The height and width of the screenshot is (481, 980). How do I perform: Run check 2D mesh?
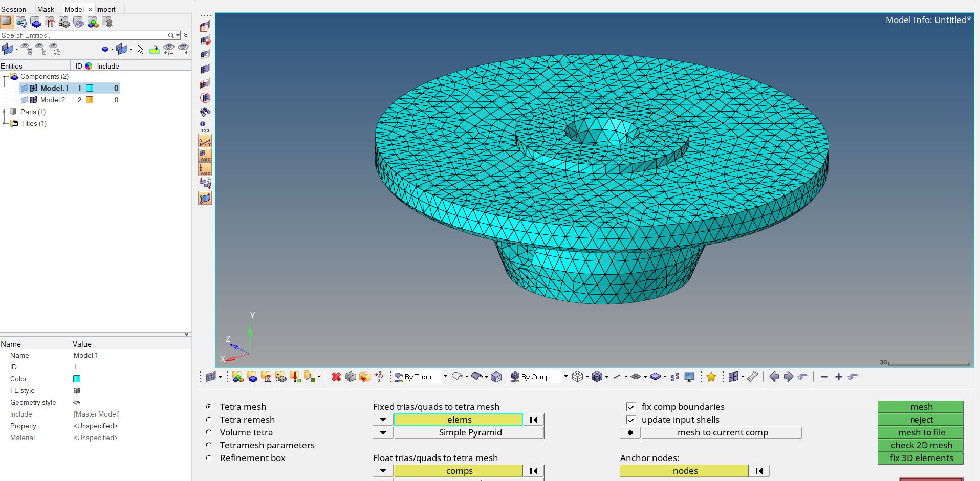(x=920, y=445)
